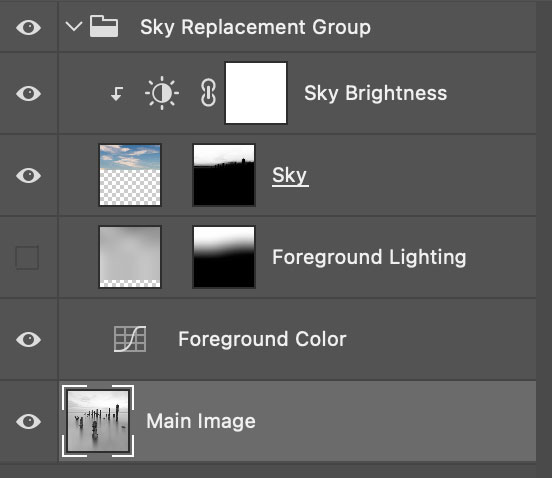Open the Foreground Color curves icon

(130, 339)
